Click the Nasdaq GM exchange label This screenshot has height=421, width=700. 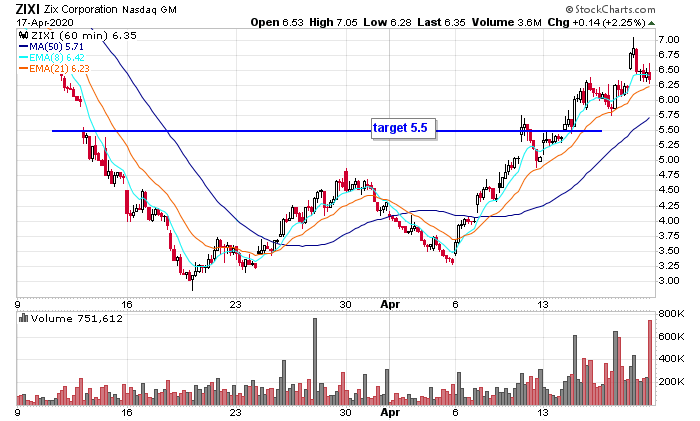click(149, 9)
